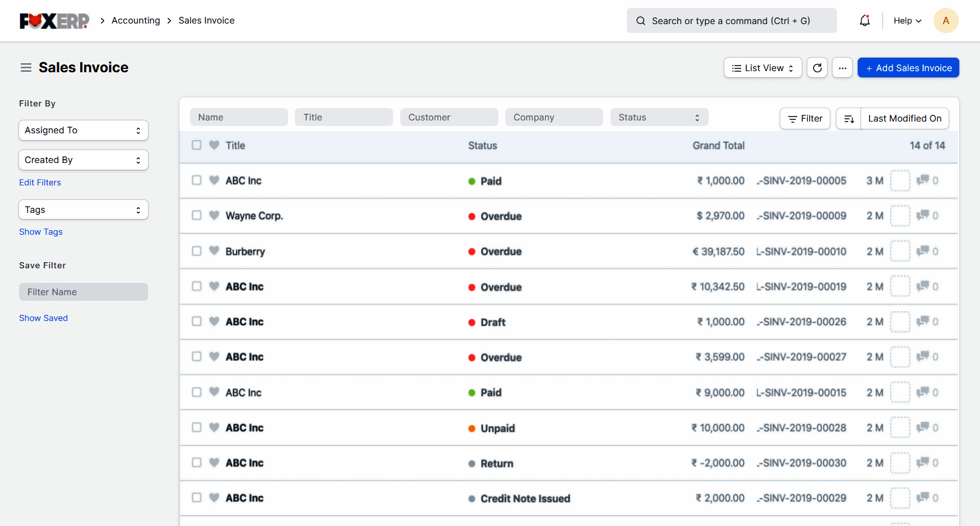Click Add Sales Invoice button
Image resolution: width=980 pixels, height=526 pixels.
pyautogui.click(x=908, y=68)
